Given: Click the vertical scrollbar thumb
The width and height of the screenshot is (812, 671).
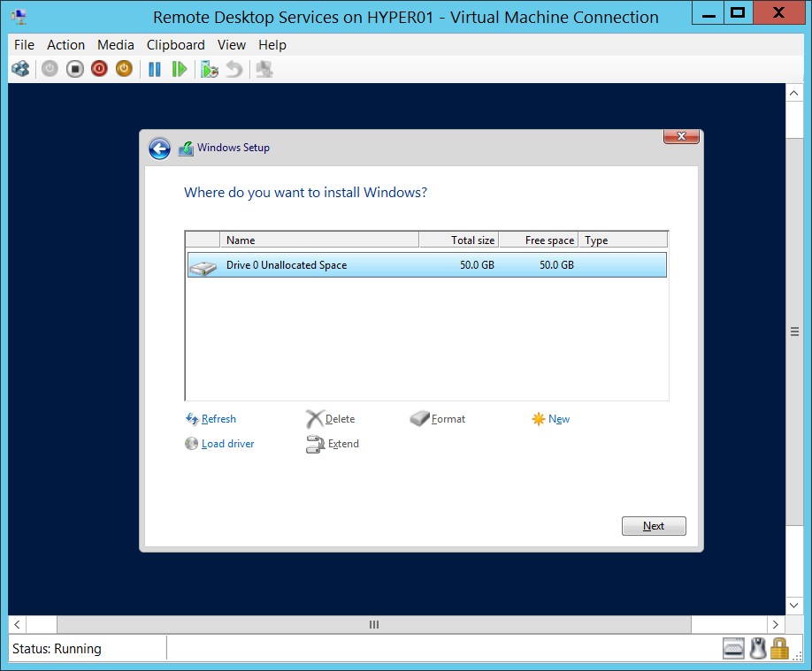Looking at the screenshot, I should [794, 332].
